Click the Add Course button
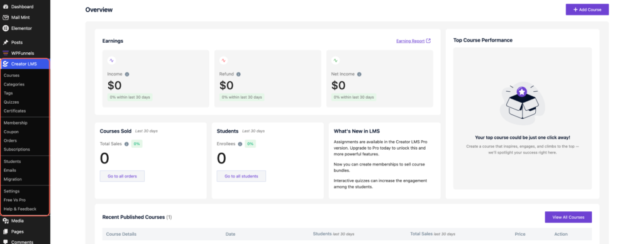This screenshot has width=644, height=244. [x=587, y=9]
